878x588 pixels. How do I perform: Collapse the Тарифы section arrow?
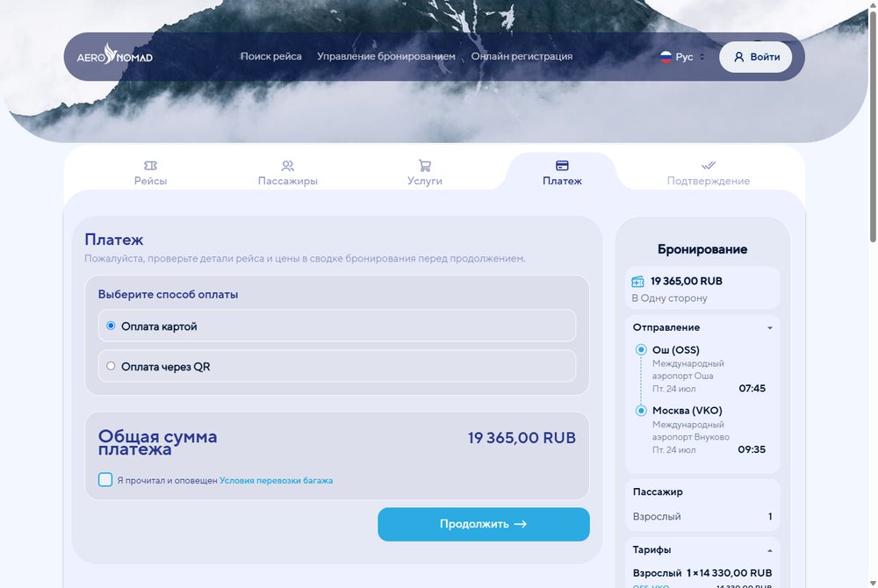(x=770, y=550)
